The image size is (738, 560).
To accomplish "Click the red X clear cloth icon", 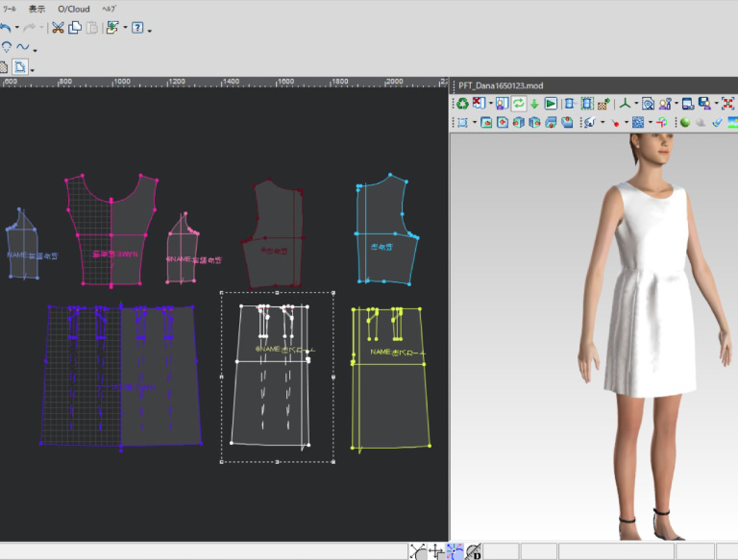I will (x=479, y=103).
